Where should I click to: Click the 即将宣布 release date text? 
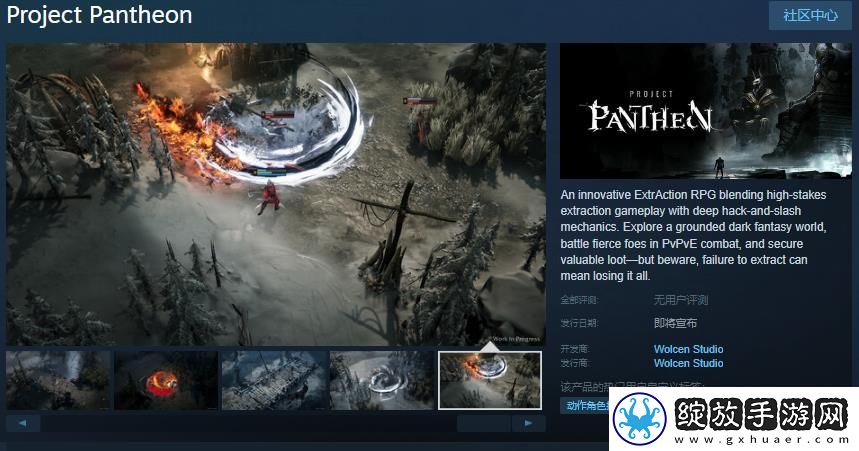coord(675,323)
